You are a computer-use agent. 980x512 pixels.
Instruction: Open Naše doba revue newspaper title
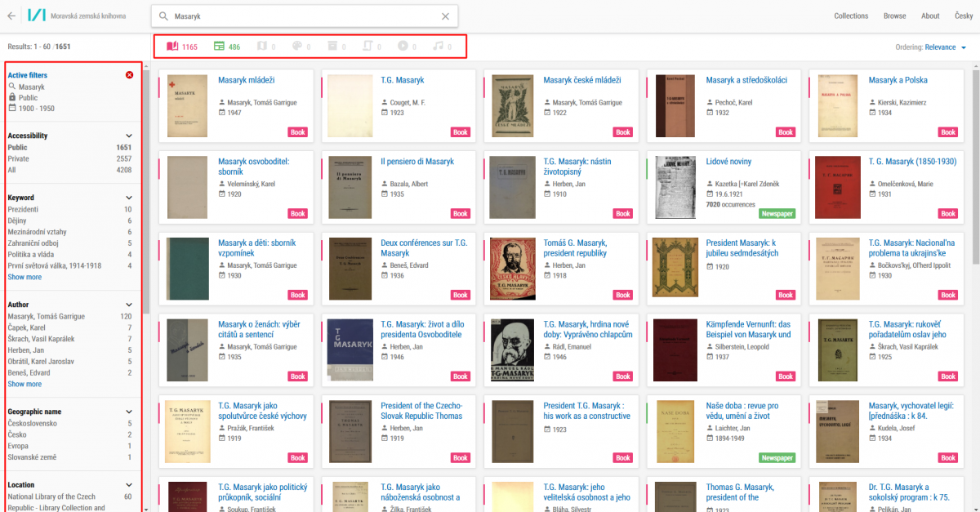tap(742, 411)
